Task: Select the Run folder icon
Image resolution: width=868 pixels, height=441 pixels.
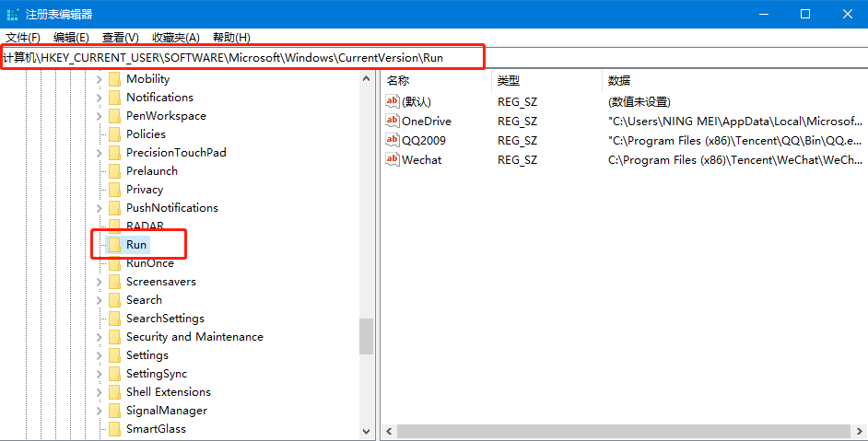Action: 114,245
